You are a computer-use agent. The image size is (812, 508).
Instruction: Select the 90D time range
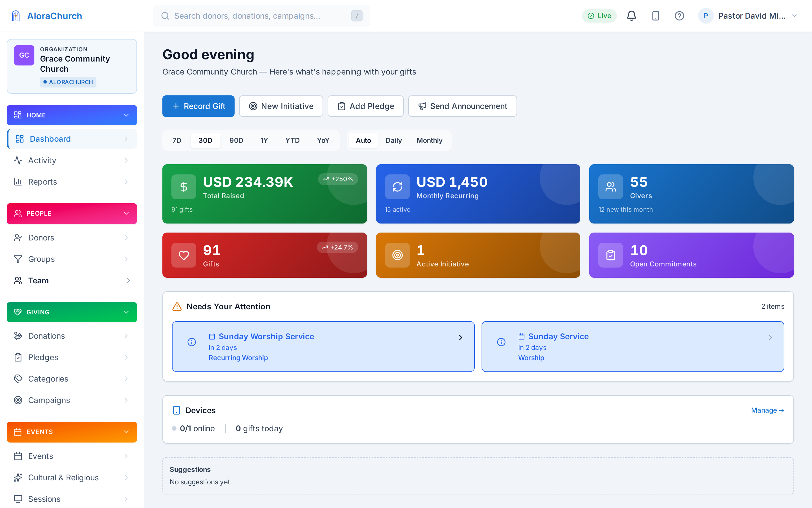(236, 141)
